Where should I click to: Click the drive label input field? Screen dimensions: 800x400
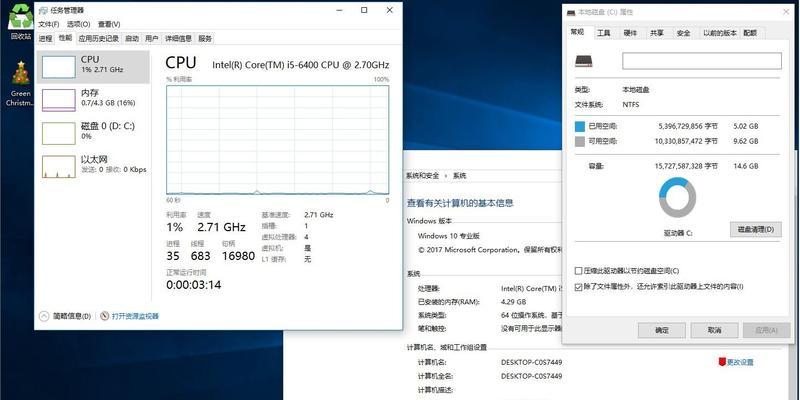702,61
